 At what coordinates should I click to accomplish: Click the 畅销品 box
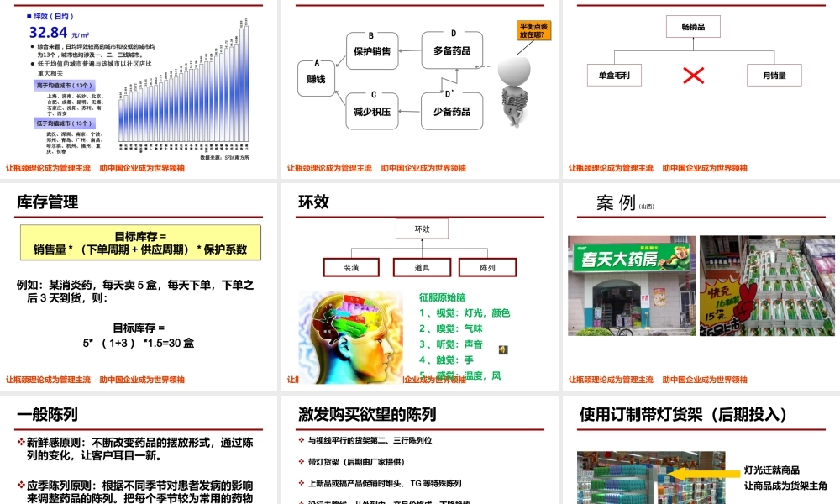(x=693, y=26)
